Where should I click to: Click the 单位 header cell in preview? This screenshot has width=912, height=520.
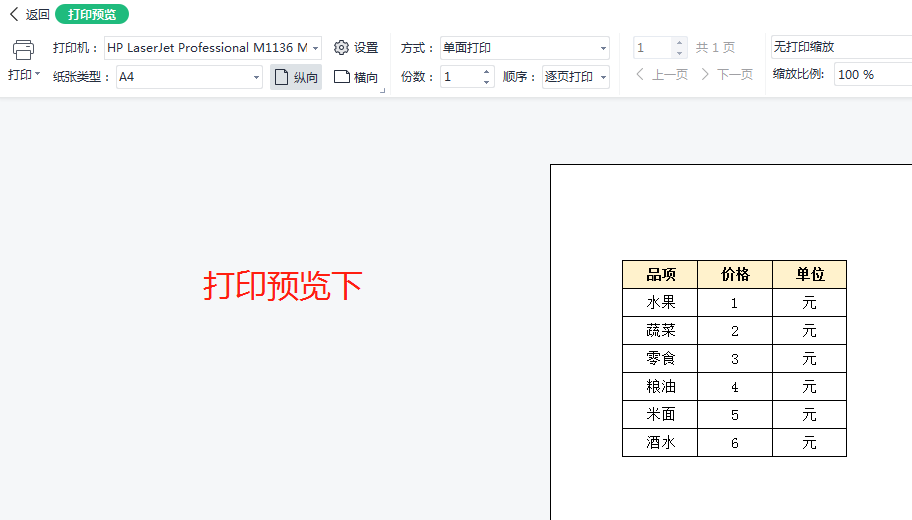810,275
